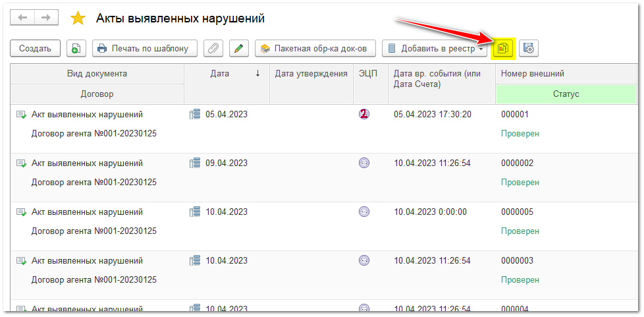Open the list settings gear icon
This screenshot has width=644, height=317.
point(529,48)
